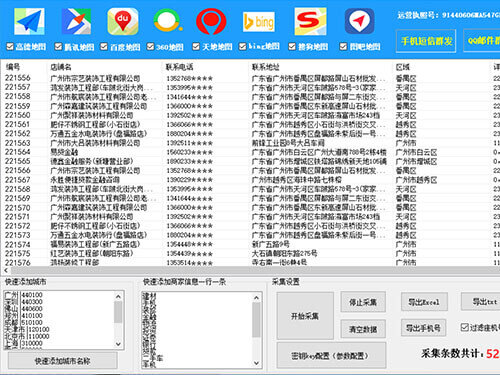Toggle the bing地图 checkbox
The height and width of the screenshot is (375, 500).
click(243, 46)
